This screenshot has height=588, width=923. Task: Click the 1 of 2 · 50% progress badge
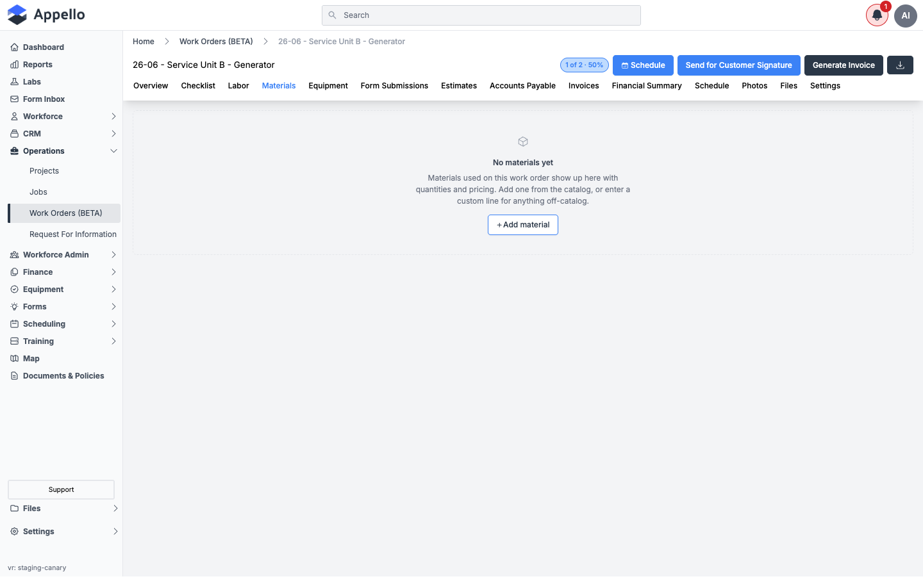585,65
